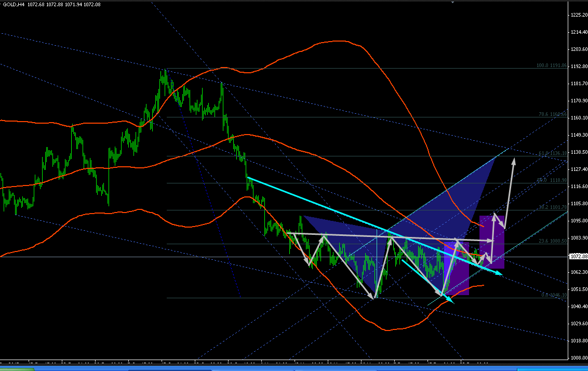Click the Fibonacci 100.0 1191.86 level label
Image resolution: width=588 pixels, height=371 pixels.
[x=552, y=65]
